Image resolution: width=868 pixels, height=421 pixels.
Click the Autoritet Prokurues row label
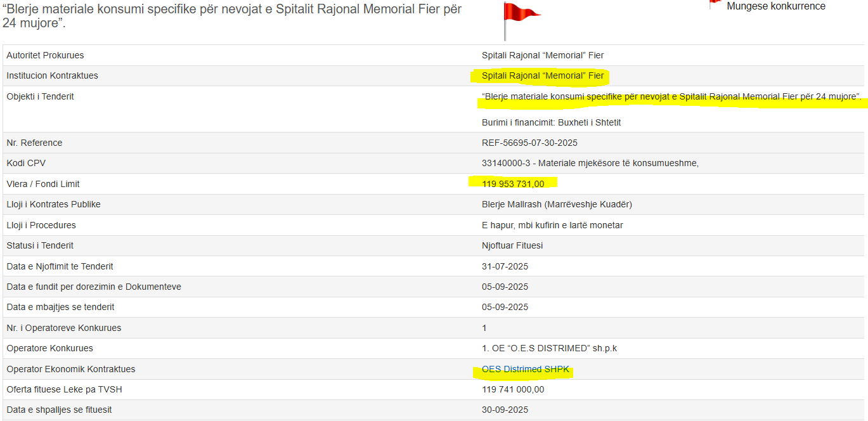pyautogui.click(x=45, y=56)
